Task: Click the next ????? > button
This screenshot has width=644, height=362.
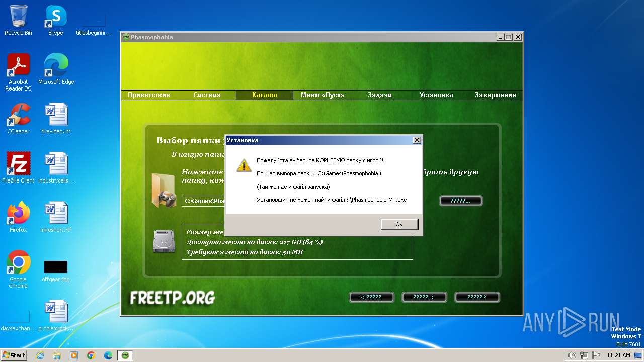Action: (424, 297)
